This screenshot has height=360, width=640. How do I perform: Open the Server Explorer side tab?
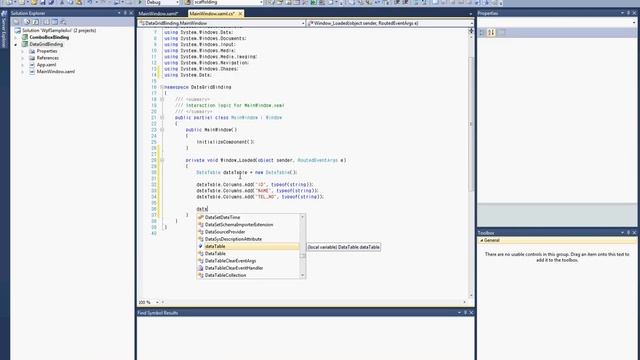point(4,30)
